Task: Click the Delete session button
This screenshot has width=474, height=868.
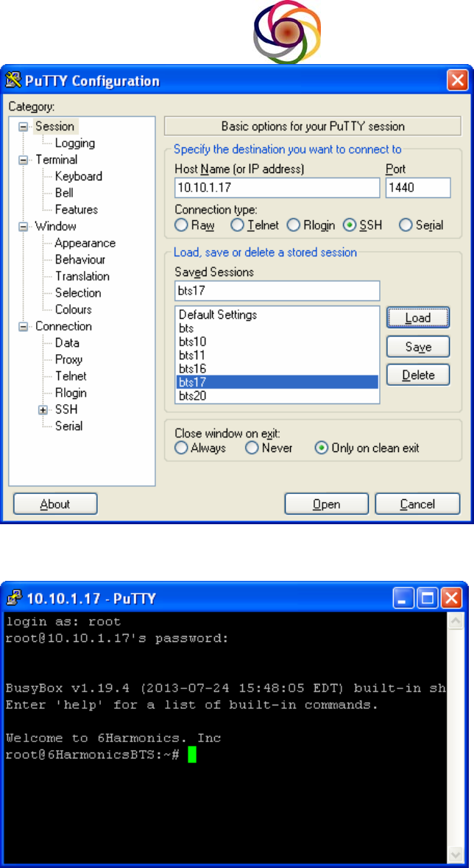Action: coord(418,375)
